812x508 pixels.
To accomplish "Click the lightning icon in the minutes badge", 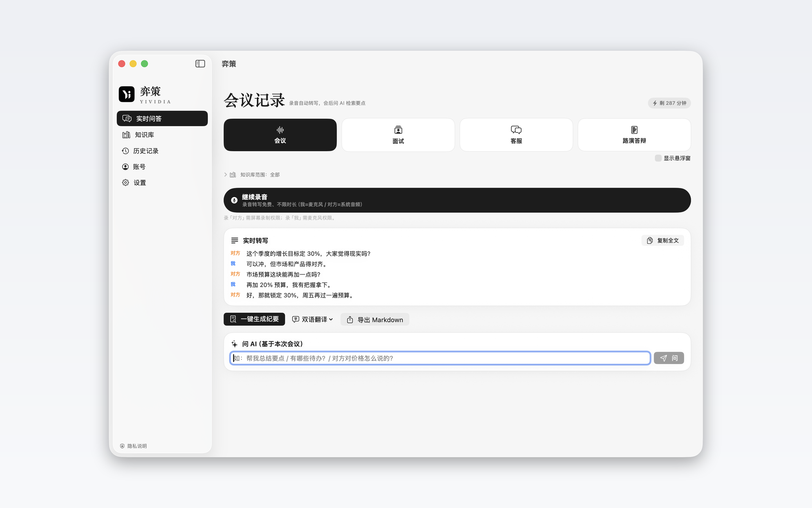I will tap(655, 103).
